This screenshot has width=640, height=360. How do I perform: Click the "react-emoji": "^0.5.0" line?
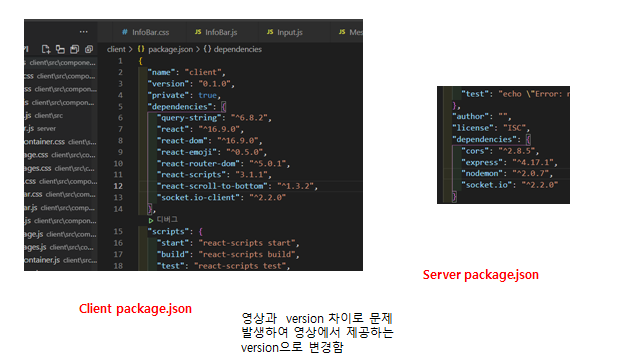click(212, 152)
